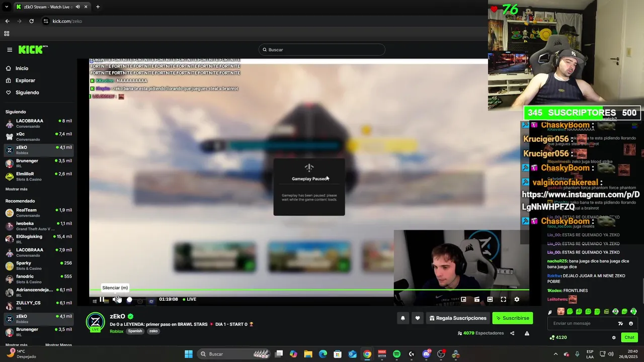Viewport: 644px width, 362px height.
Task: Open a new Chrome tab
Action: coord(98,7)
